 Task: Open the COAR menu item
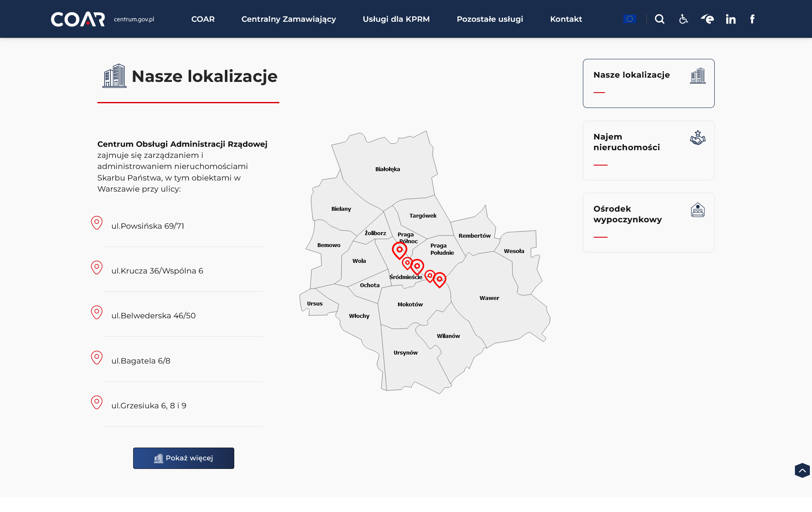203,19
